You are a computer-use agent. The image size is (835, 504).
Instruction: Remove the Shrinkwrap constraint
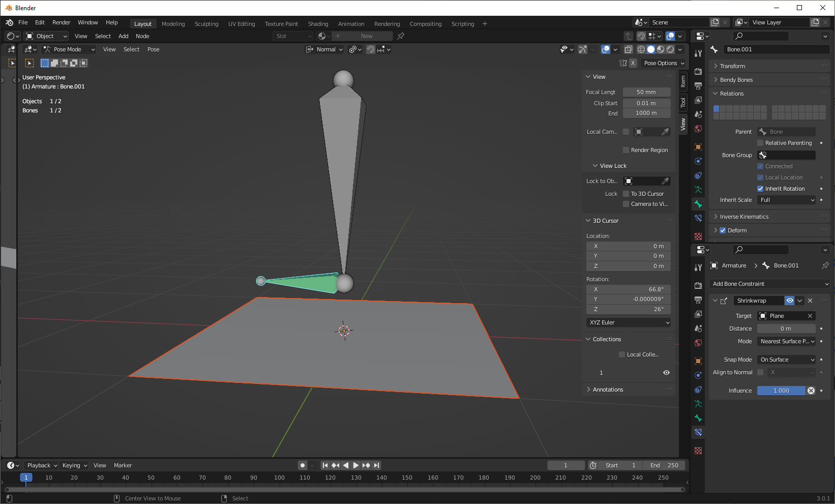(x=810, y=301)
